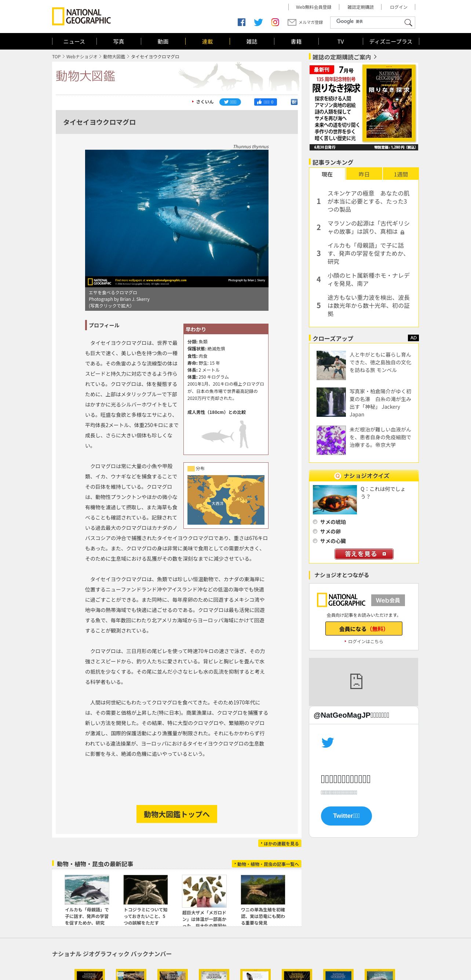Click the quiz image in ナショジオクイズ

335,499
